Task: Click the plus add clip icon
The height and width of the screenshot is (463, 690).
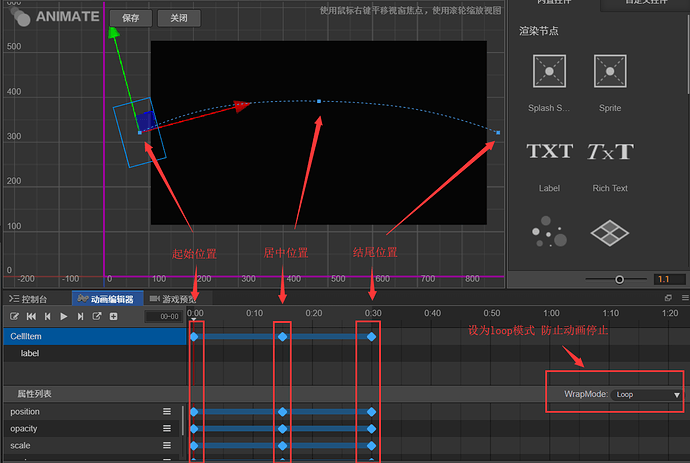Action: pyautogui.click(x=114, y=316)
